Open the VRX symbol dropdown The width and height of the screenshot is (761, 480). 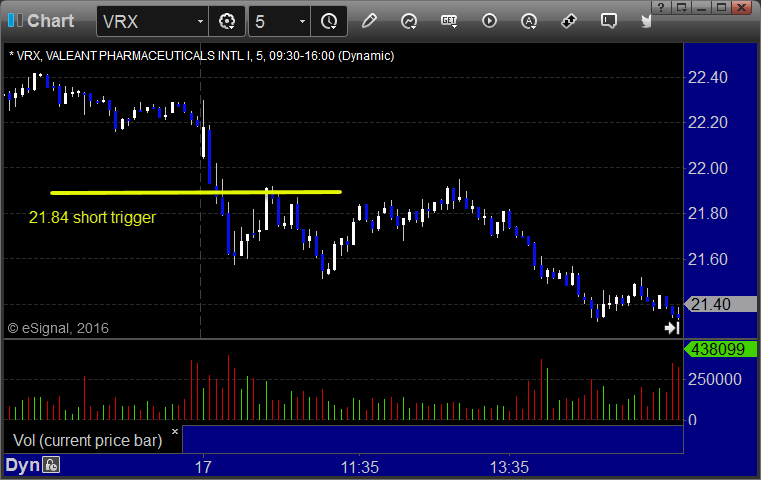tap(200, 22)
